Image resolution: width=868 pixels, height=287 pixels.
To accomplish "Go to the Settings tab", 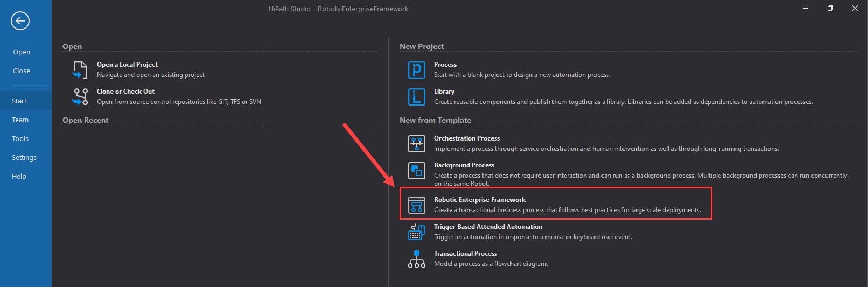I will 24,158.
